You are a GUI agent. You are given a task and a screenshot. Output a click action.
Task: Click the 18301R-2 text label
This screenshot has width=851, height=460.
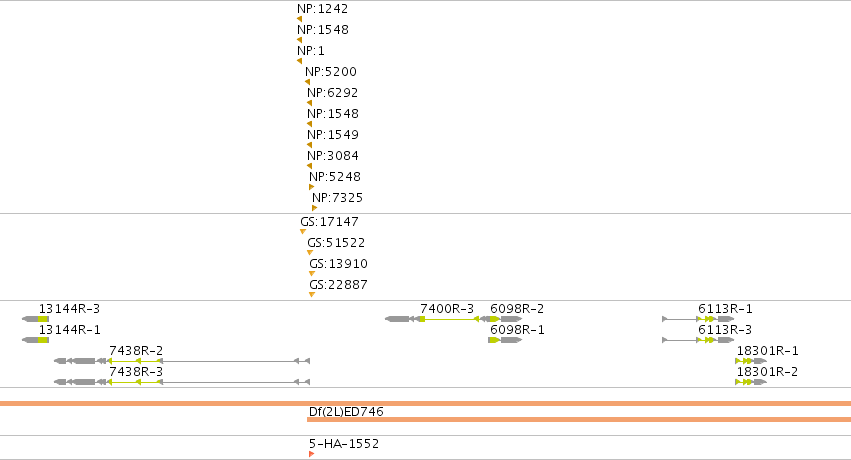(767, 372)
